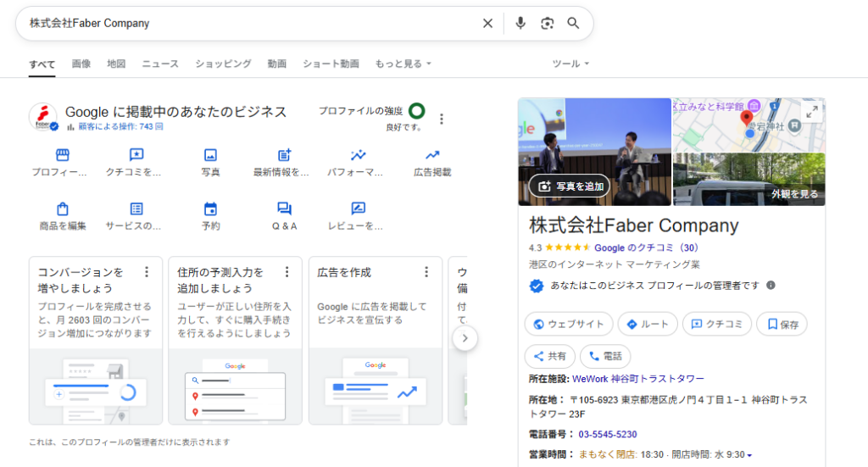Image resolution: width=868 pixels, height=467 pixels.
Task: Open the ツール dropdown
Action: (x=570, y=64)
